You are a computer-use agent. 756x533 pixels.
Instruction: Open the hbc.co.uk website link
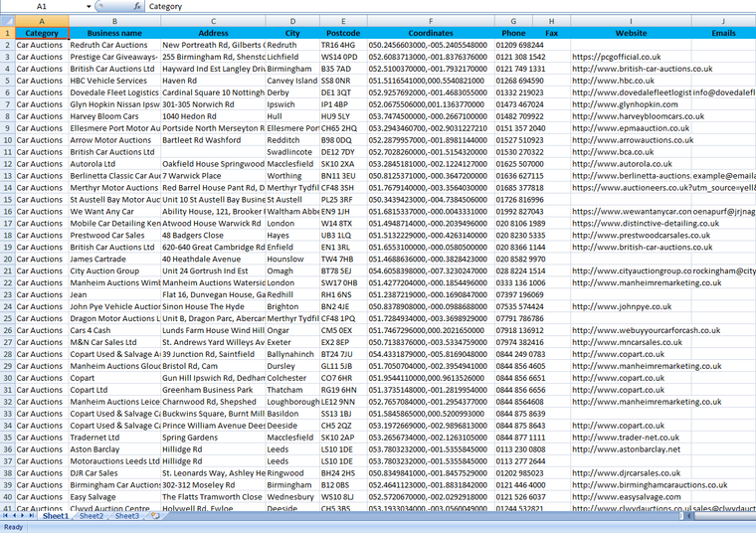click(x=614, y=81)
